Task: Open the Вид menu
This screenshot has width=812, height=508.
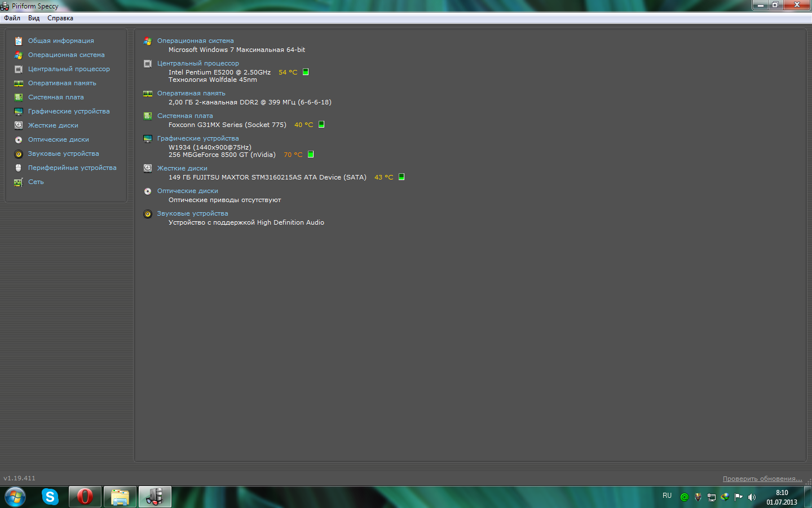Action: coord(34,18)
